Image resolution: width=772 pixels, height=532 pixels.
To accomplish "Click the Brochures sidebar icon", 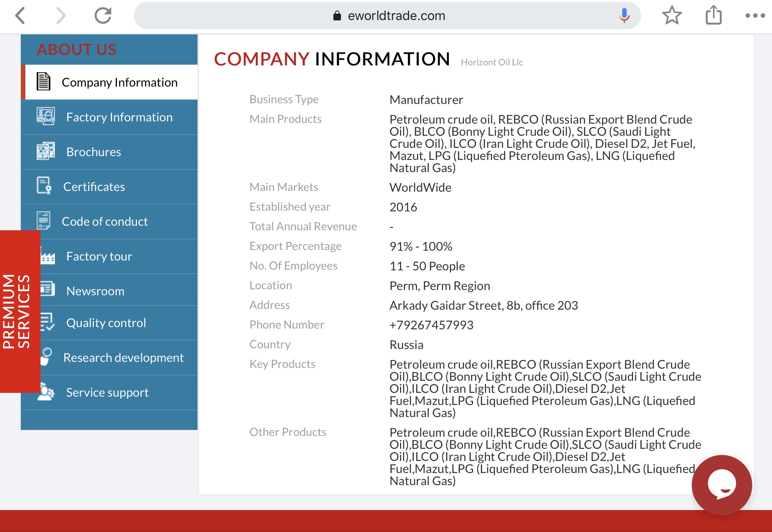I will [46, 151].
